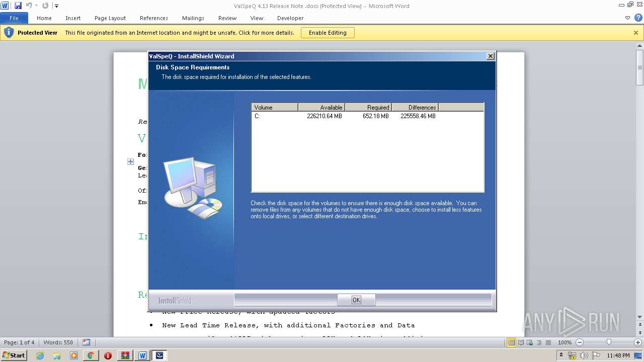Click the zoom in plus button
Screen dimensions: 644x362
tap(638, 342)
